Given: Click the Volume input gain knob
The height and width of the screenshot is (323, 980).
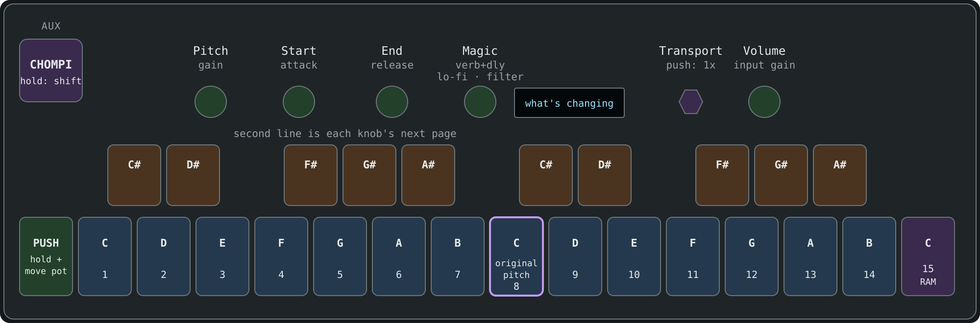Looking at the screenshot, I should click(764, 102).
